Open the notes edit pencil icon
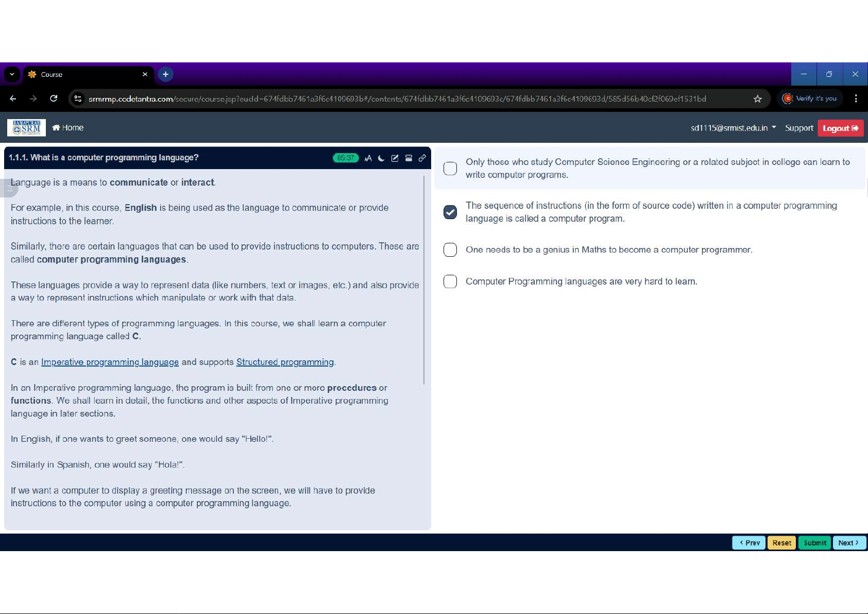The image size is (868, 614). tap(395, 158)
